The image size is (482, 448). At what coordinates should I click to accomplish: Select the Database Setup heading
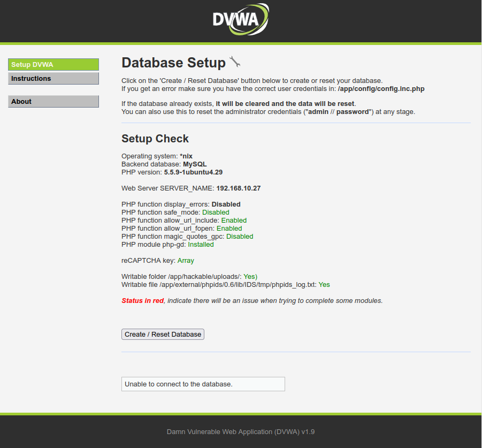[174, 63]
